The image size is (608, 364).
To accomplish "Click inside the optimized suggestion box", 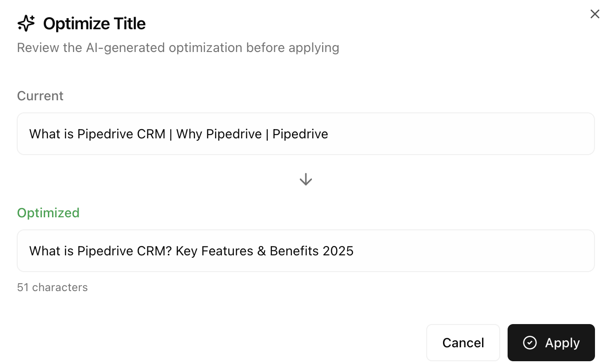I will 305,251.
